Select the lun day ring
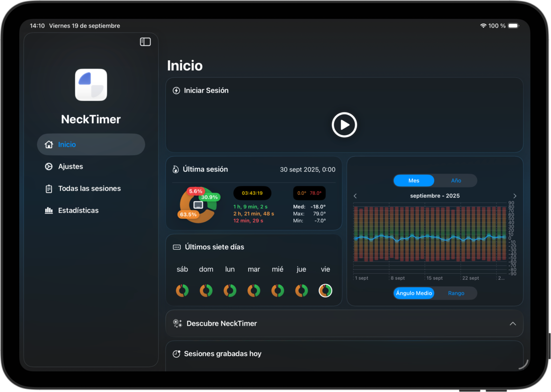 [x=230, y=290]
